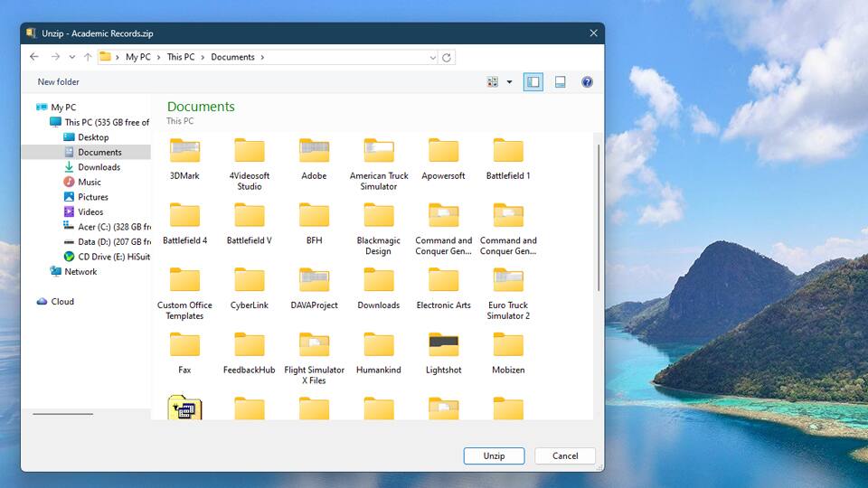868x488 pixels.
Task: Click the Documents breadcrumb segment
Action: [232, 57]
